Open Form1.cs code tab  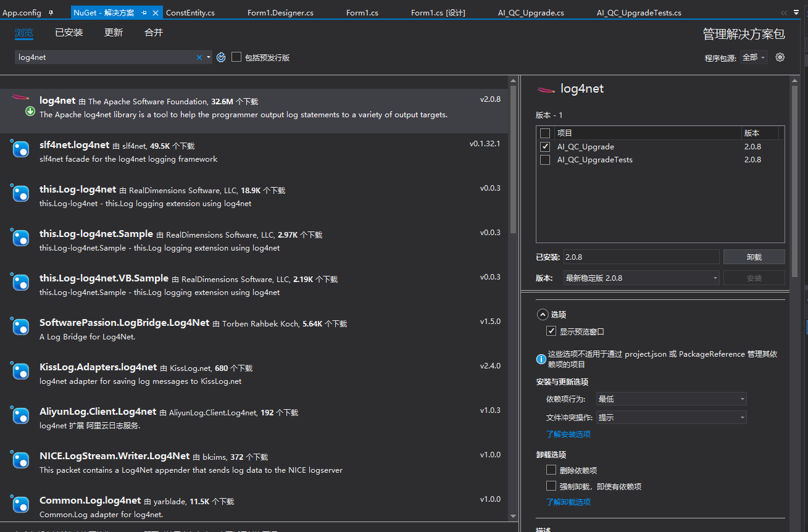(362, 12)
